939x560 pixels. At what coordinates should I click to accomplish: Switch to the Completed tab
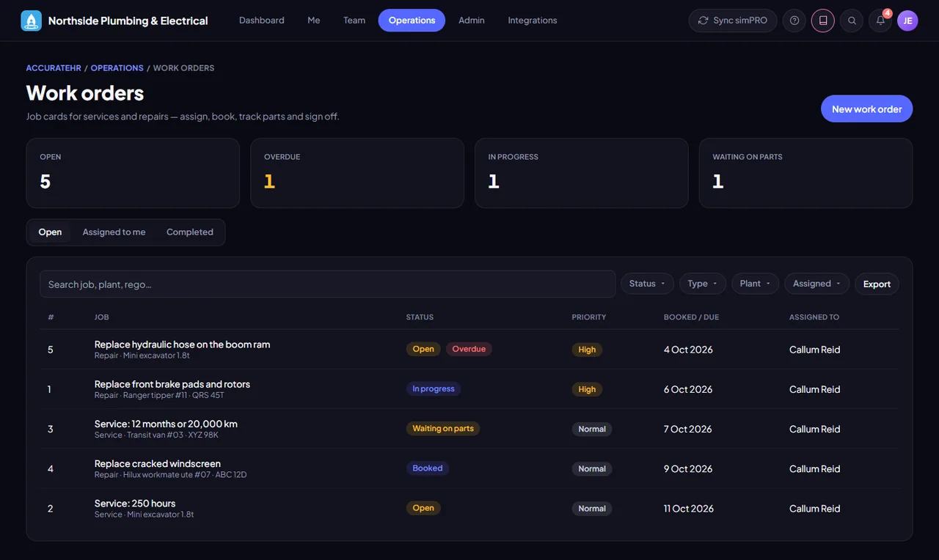tap(190, 232)
